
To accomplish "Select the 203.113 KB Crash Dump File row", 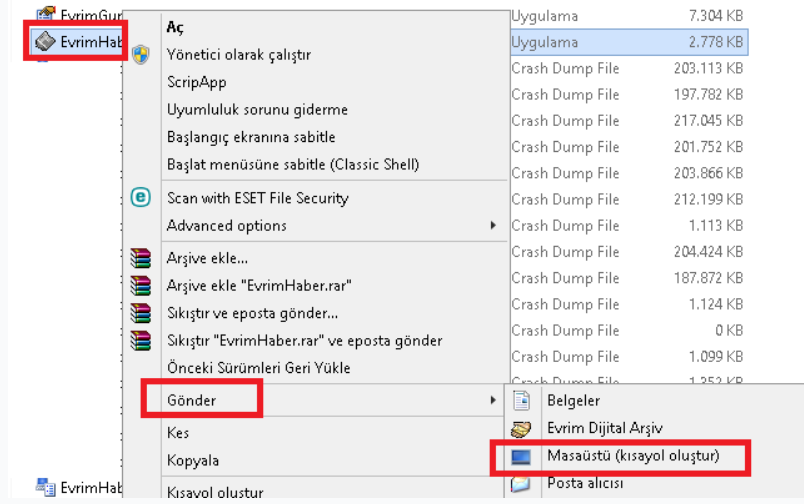I will click(629, 68).
